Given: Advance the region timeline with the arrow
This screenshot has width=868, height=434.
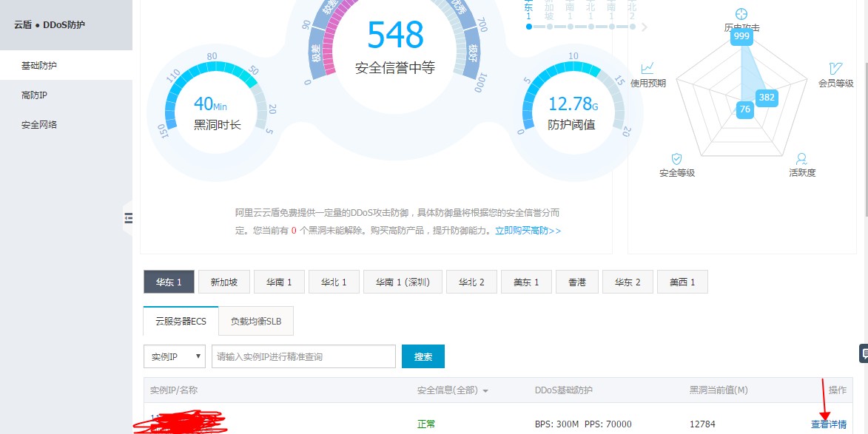Looking at the screenshot, I should click(644, 27).
